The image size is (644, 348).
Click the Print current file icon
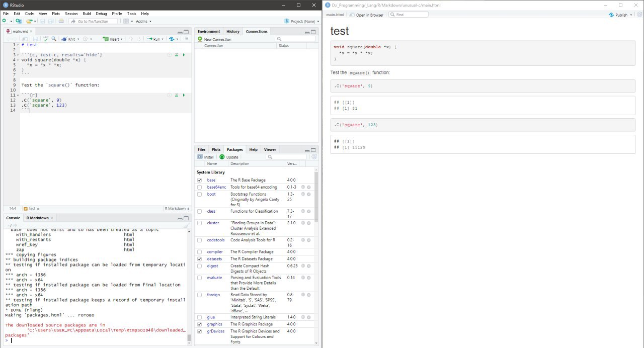coord(61,21)
